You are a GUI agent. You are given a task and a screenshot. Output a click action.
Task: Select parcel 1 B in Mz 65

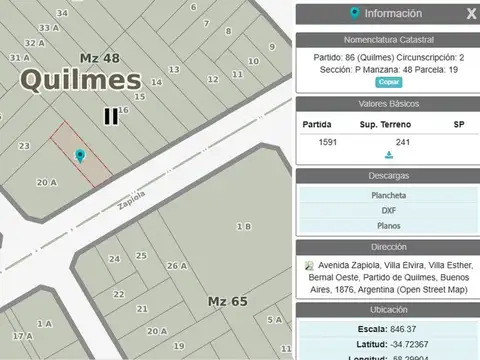pyautogui.click(x=244, y=227)
